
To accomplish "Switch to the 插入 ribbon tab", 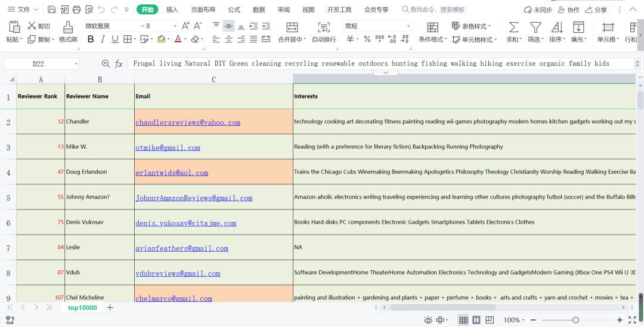I will (172, 10).
